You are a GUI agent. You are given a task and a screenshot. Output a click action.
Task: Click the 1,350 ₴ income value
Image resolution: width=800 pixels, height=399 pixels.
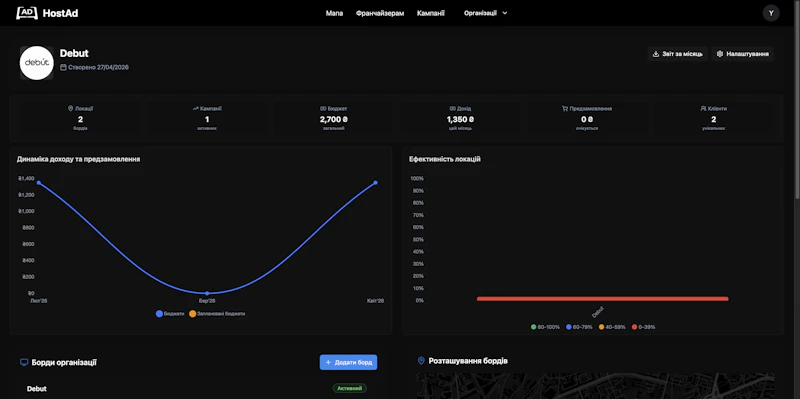coord(460,119)
